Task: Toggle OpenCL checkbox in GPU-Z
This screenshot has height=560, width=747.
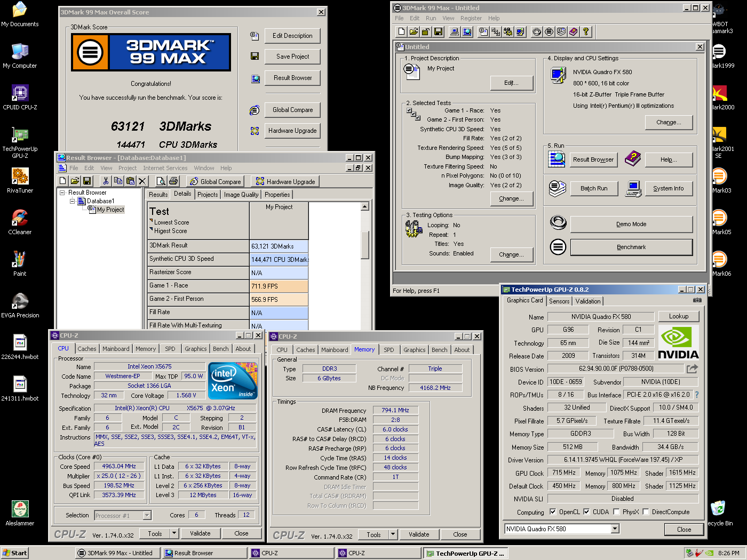Action: [553, 512]
